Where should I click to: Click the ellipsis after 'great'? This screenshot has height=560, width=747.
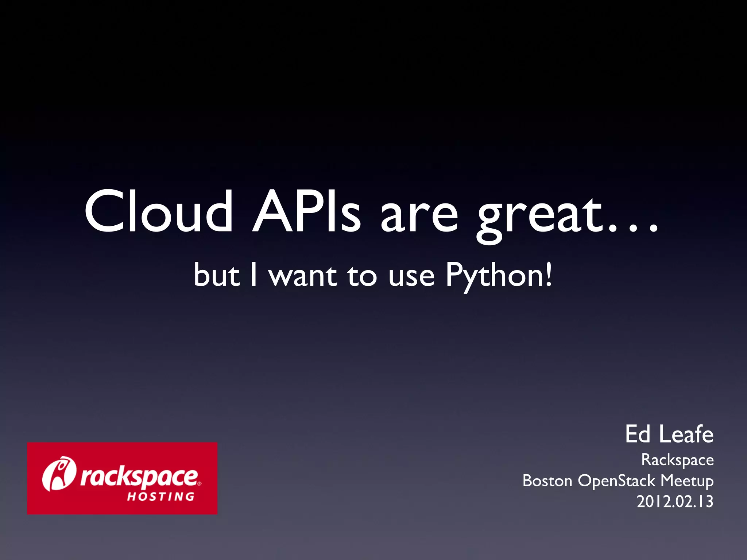(633, 229)
